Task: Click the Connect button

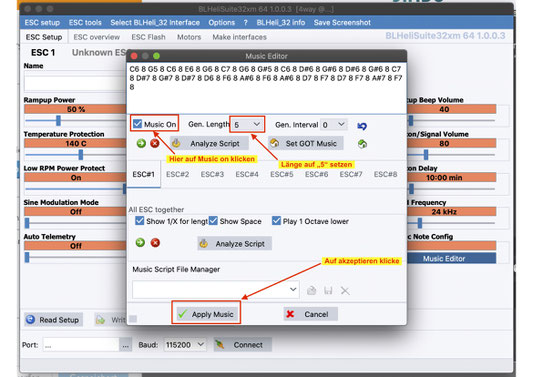Action: [243, 345]
